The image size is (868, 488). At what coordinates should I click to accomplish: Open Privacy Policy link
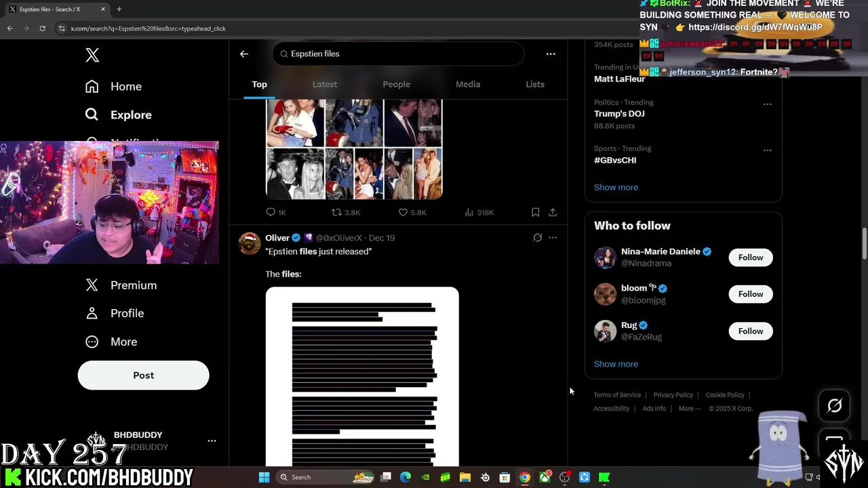(x=673, y=395)
